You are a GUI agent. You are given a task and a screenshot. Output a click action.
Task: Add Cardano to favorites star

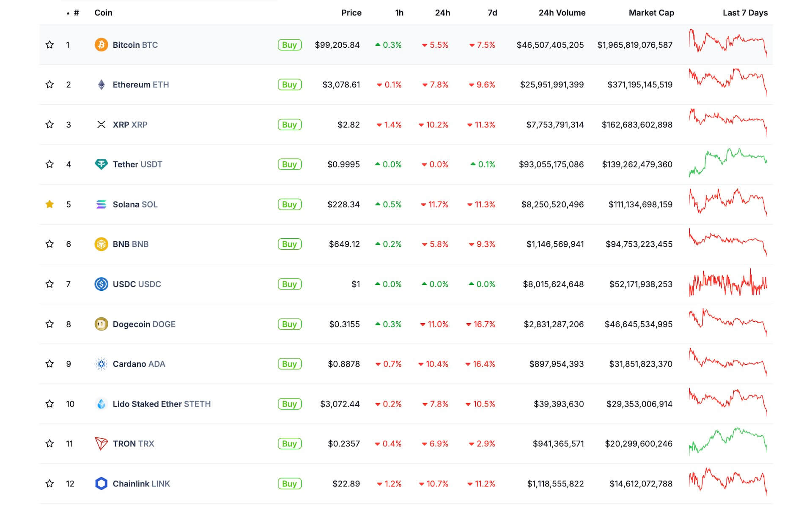pos(49,363)
